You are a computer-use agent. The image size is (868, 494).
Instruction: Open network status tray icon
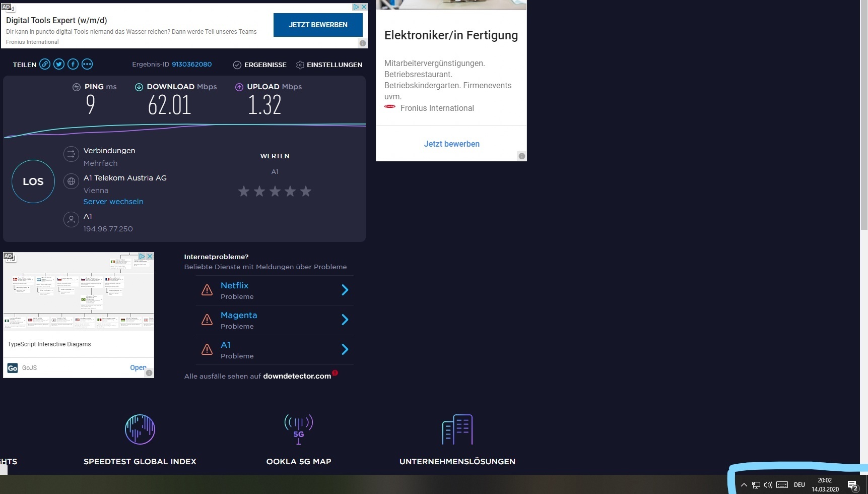(756, 485)
